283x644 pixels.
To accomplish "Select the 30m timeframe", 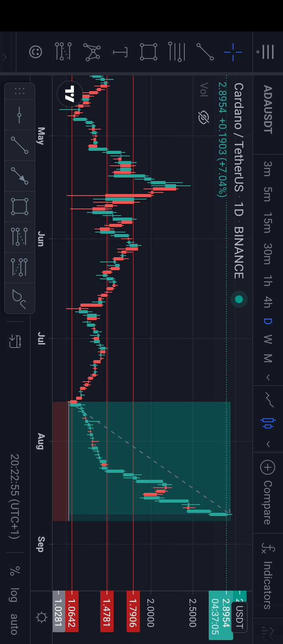I will [x=267, y=254].
